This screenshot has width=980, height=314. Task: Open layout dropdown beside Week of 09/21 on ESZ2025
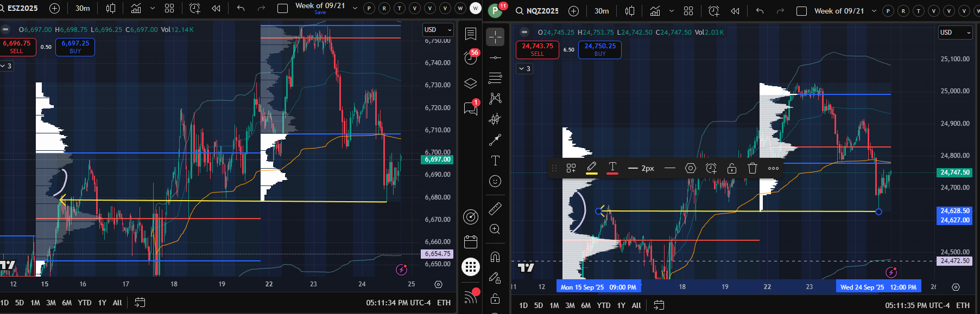click(355, 8)
